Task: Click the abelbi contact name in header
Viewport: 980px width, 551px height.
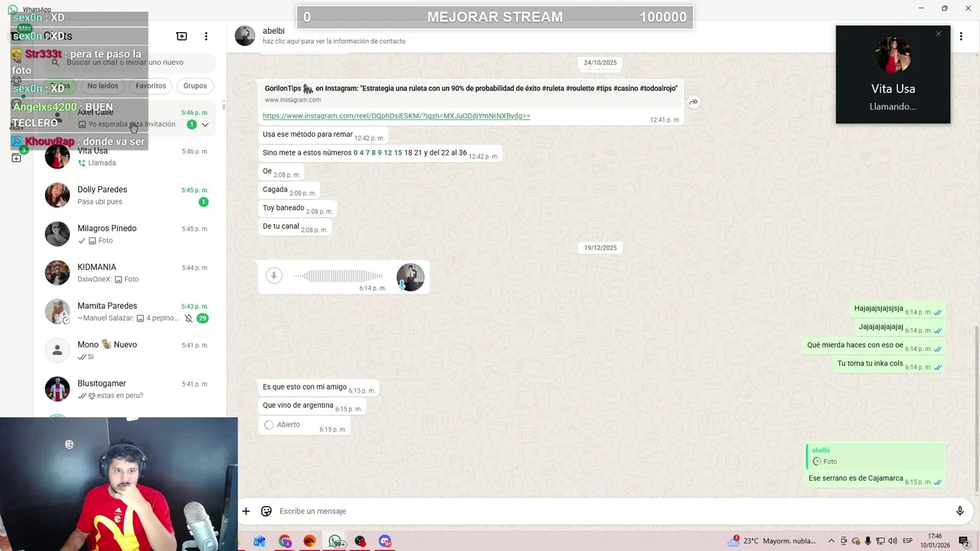Action: click(273, 31)
